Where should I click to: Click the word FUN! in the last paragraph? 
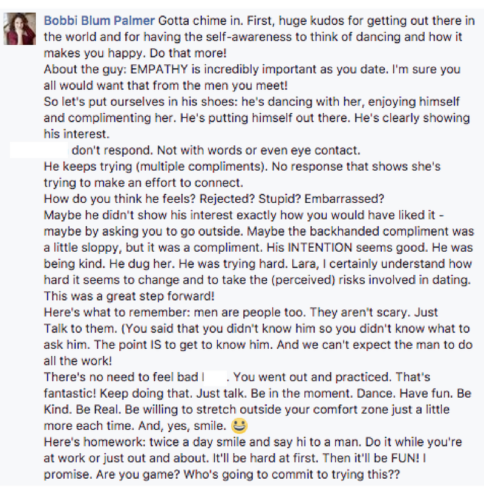click(405, 458)
